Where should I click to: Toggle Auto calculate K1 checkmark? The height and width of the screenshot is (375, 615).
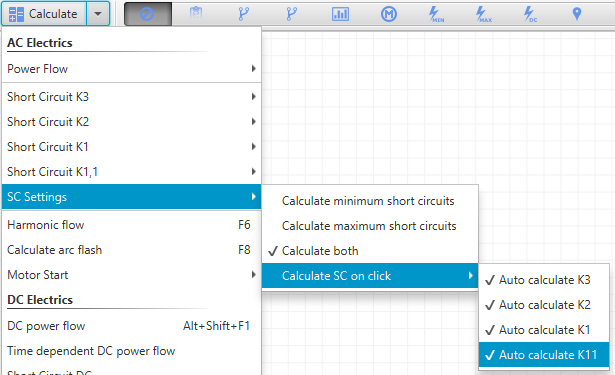click(544, 330)
